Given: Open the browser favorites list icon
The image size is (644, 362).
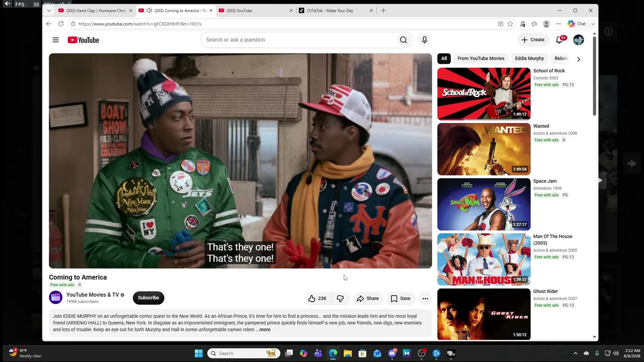Looking at the screenshot, I should [x=534, y=24].
